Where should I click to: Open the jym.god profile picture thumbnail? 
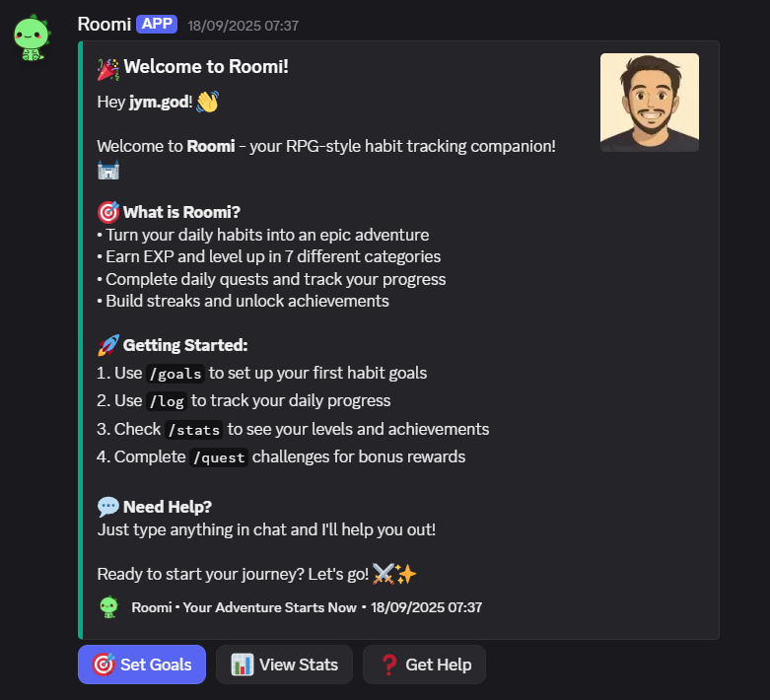pyautogui.click(x=650, y=103)
